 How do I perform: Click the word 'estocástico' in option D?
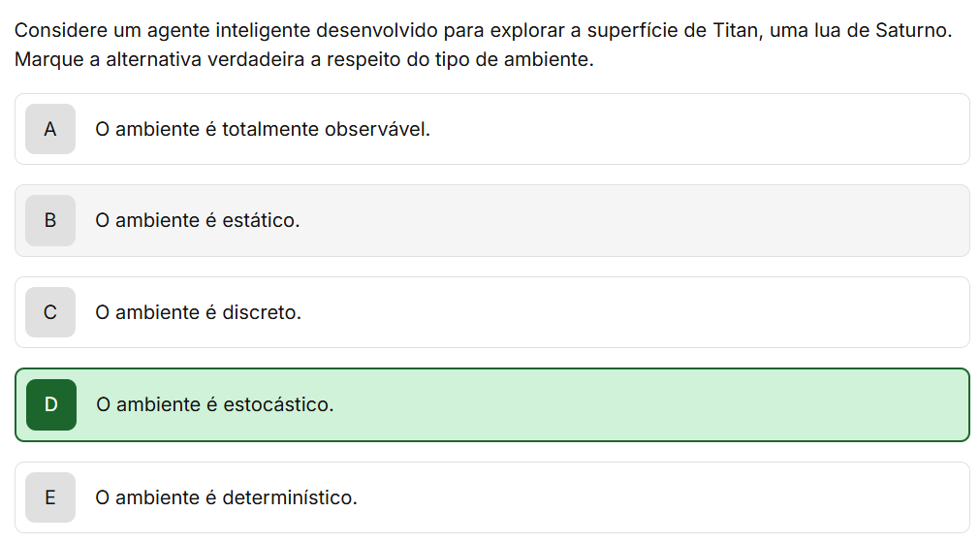pyautogui.click(x=278, y=404)
